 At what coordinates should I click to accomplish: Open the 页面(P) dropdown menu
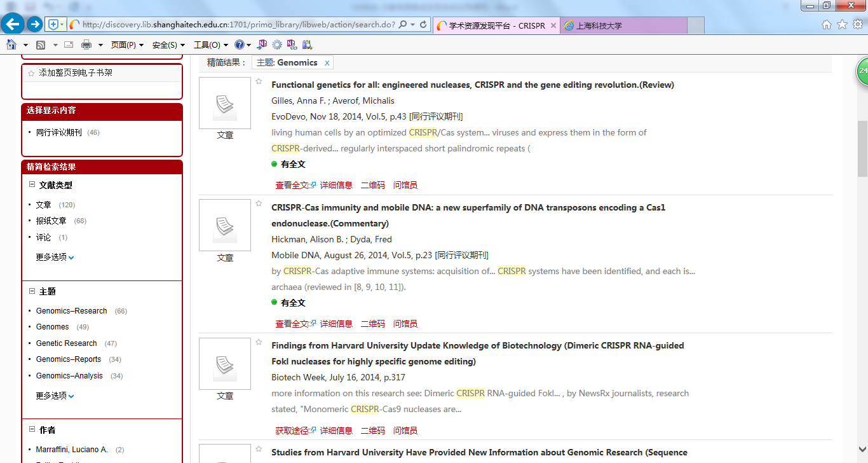click(127, 45)
